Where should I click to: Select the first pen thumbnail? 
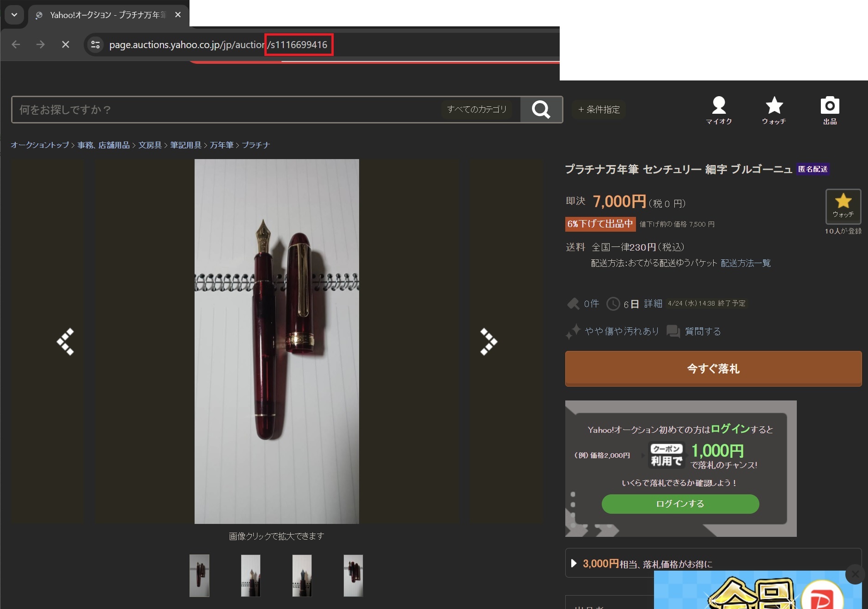tap(199, 576)
